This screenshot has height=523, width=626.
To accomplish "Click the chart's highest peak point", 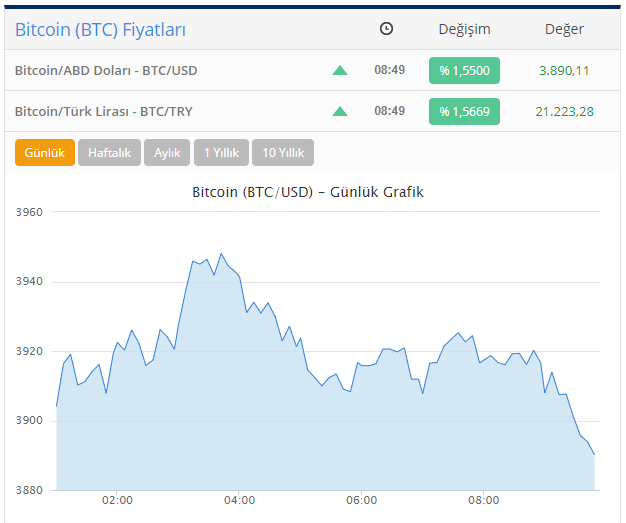I will click(x=221, y=254).
